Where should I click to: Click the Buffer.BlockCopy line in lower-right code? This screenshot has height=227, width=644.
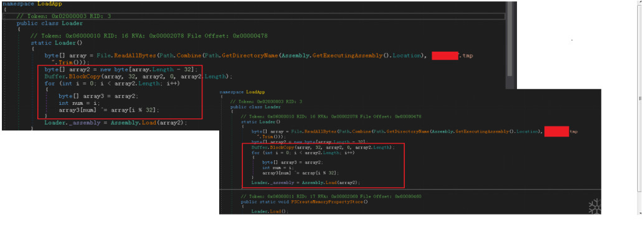323,147
